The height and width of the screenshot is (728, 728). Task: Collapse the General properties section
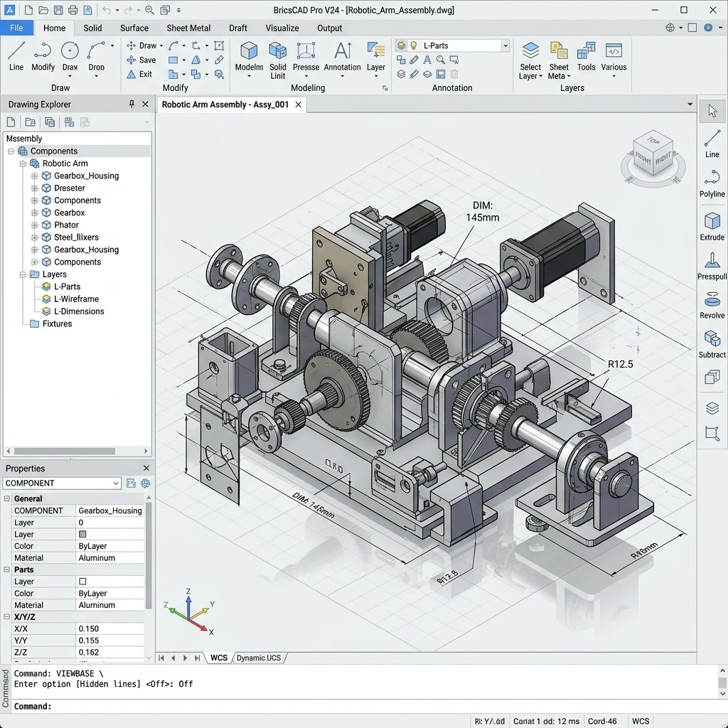coord(7,498)
